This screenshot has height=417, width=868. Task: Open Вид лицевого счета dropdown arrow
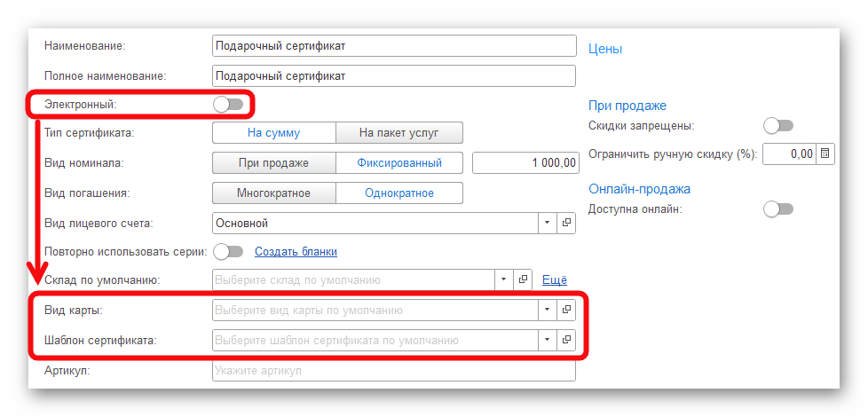coord(547,223)
